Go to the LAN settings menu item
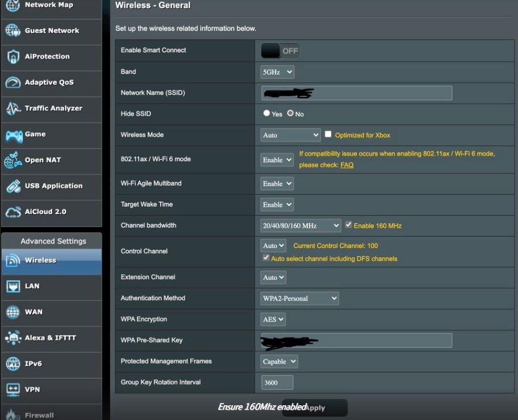518x420 pixels. [32, 286]
